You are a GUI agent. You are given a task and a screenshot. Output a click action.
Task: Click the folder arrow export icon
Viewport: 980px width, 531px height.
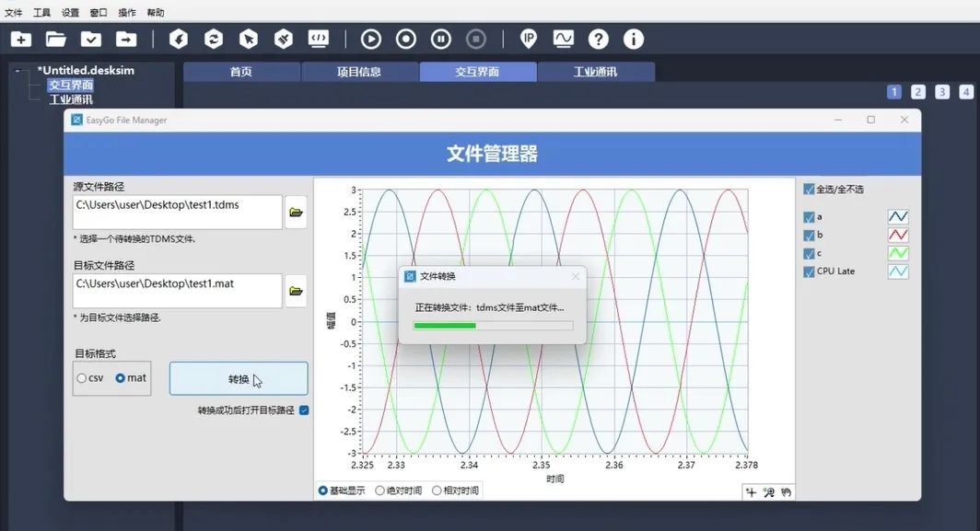126,40
